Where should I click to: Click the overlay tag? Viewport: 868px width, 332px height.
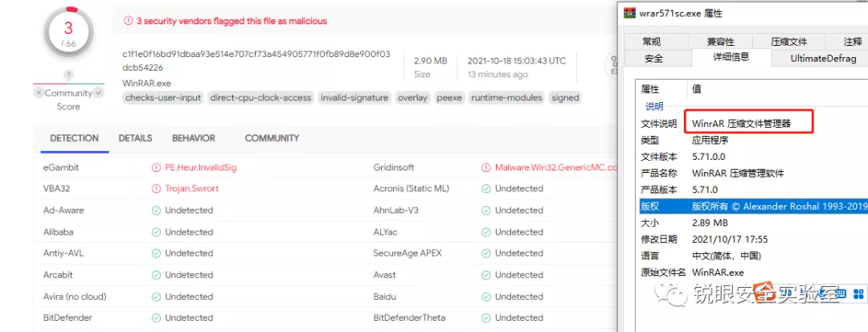(x=412, y=98)
